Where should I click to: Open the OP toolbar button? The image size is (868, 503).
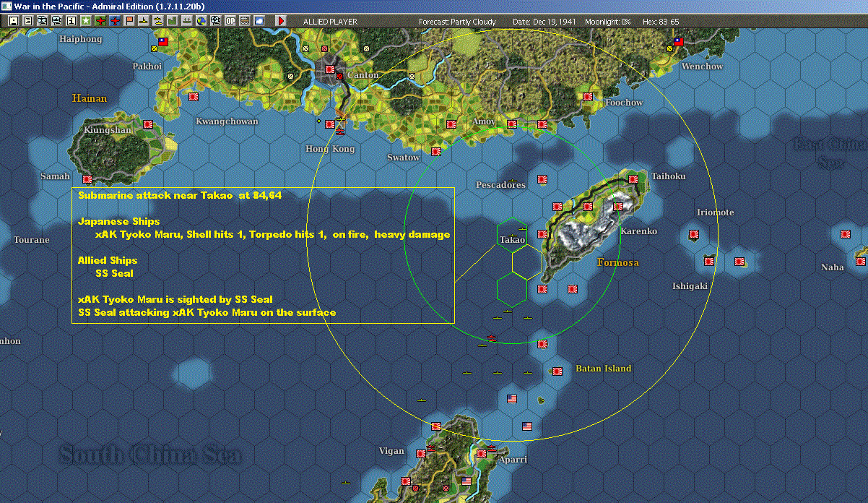click(230, 22)
